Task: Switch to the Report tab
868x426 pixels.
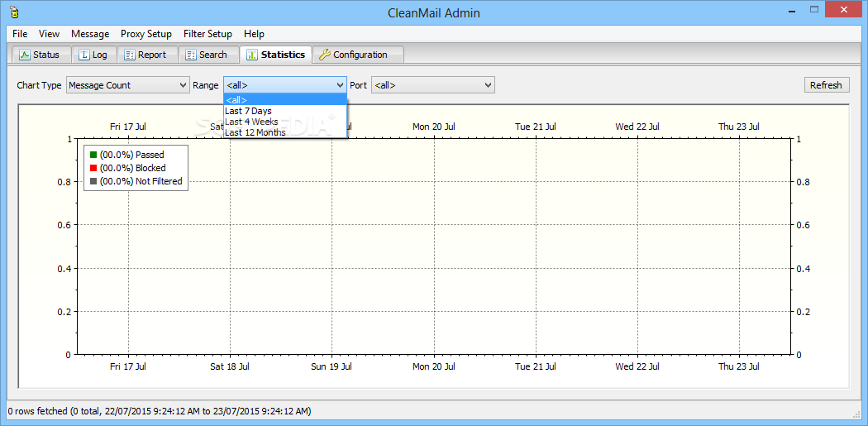Action: coord(147,55)
